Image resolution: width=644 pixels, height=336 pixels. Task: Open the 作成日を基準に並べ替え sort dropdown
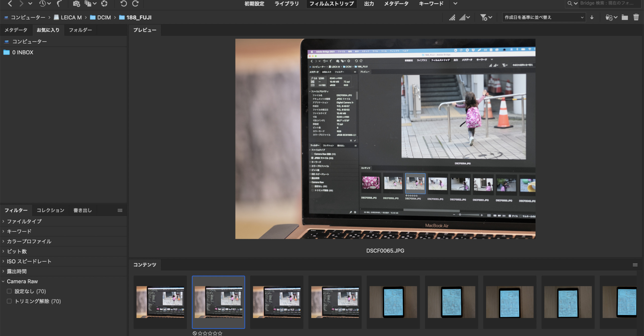(544, 17)
